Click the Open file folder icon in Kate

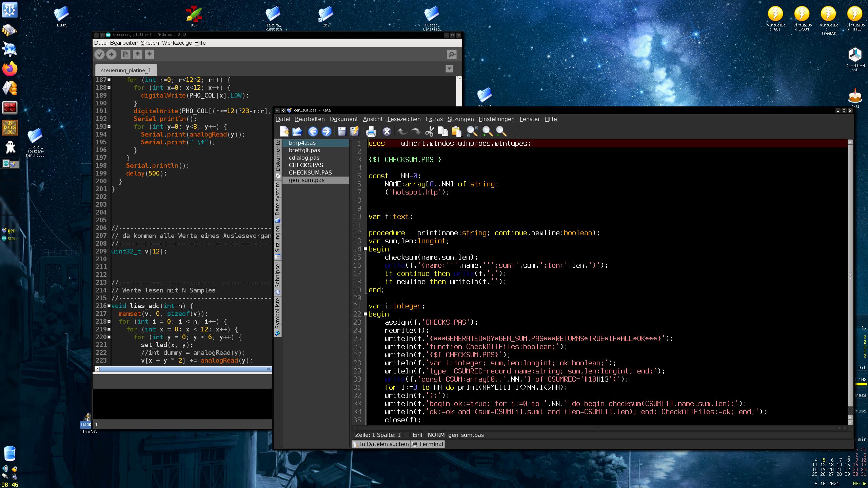click(x=297, y=131)
